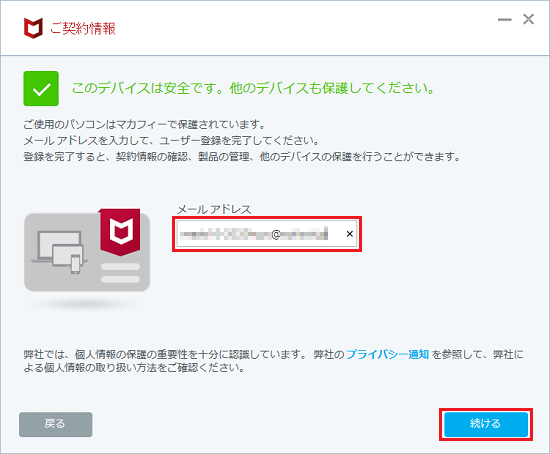Image resolution: width=550 pixels, height=454 pixels.
Task: Click the ご使用のパソコンはマカフィーで保護されています line
Action: [145, 125]
